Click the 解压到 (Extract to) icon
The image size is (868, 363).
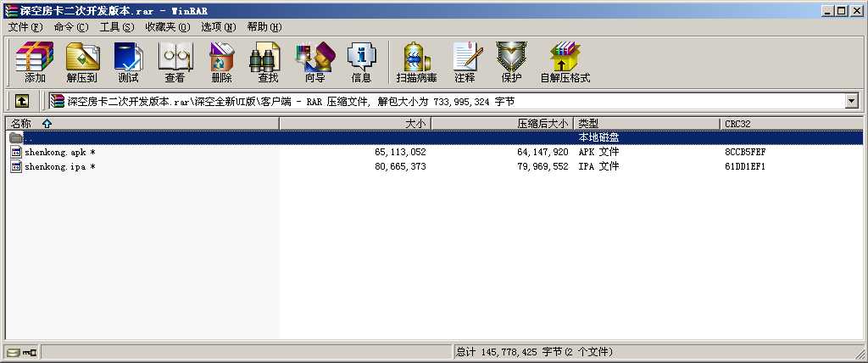(x=82, y=62)
